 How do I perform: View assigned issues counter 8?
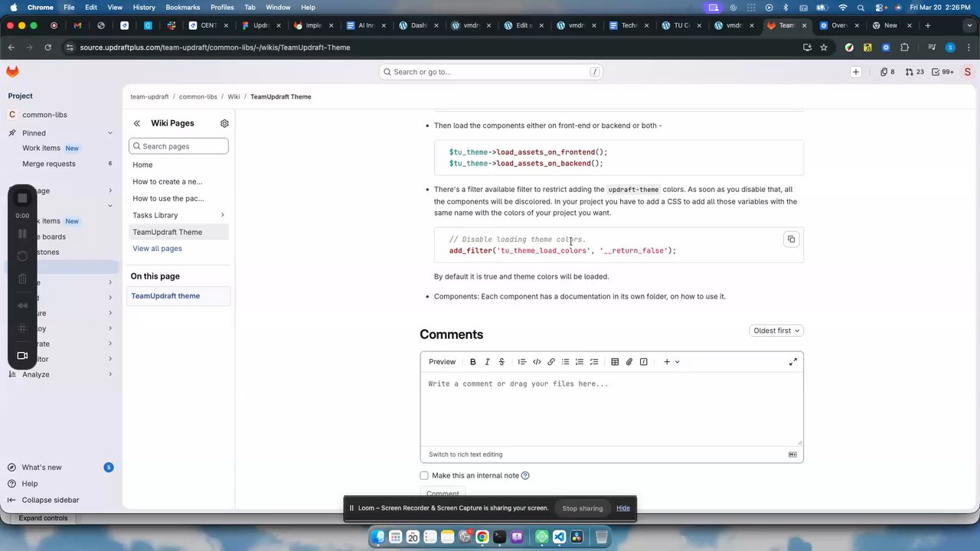887,72
